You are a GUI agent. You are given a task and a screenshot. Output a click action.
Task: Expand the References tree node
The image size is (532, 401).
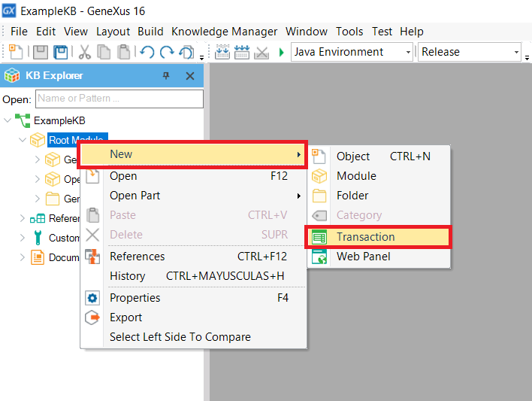coord(22,218)
